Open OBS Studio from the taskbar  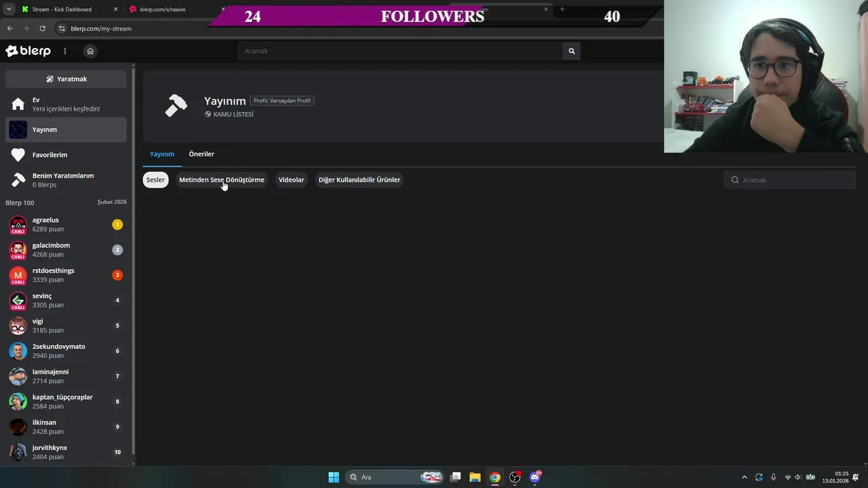pyautogui.click(x=515, y=477)
